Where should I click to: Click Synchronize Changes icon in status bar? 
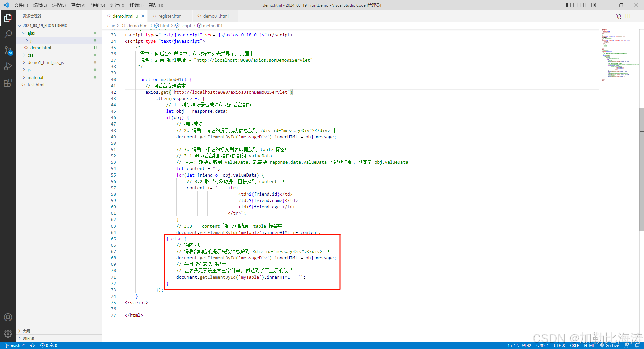click(x=32, y=345)
